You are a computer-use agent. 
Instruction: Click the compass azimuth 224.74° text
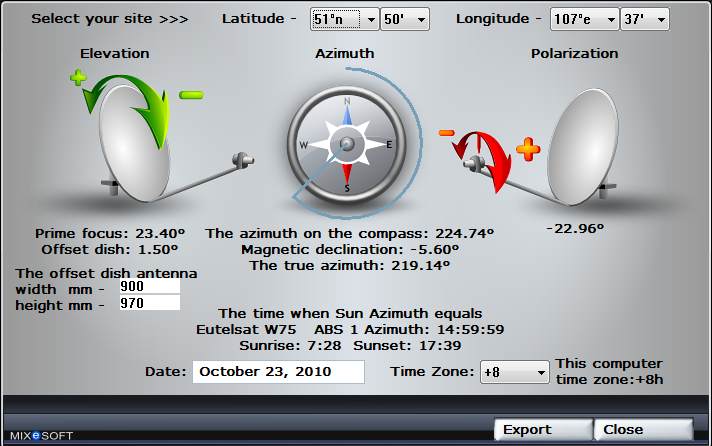349,233
